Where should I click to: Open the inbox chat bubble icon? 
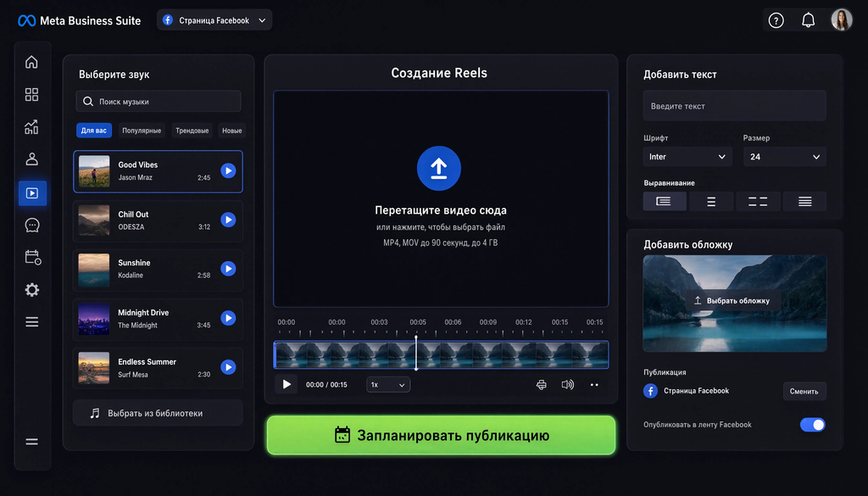pyautogui.click(x=32, y=226)
